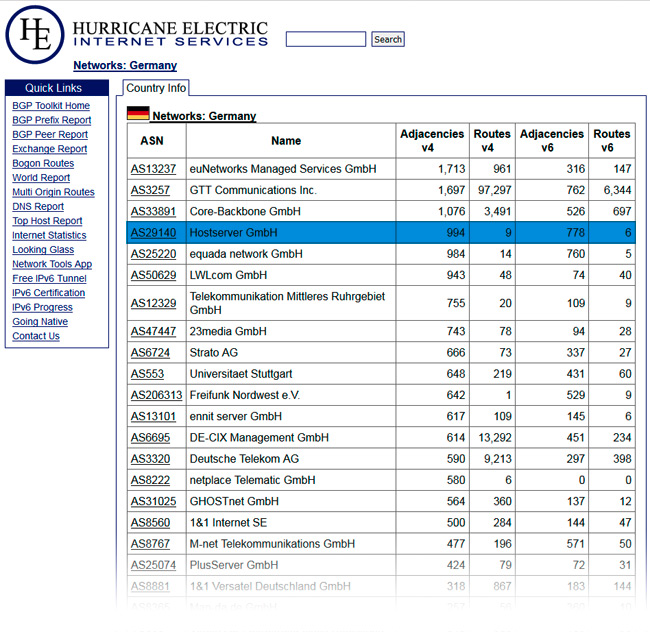The image size is (650, 632).
Task: Select Deutsche Telekom AG name cell
Action: [x=291, y=459]
